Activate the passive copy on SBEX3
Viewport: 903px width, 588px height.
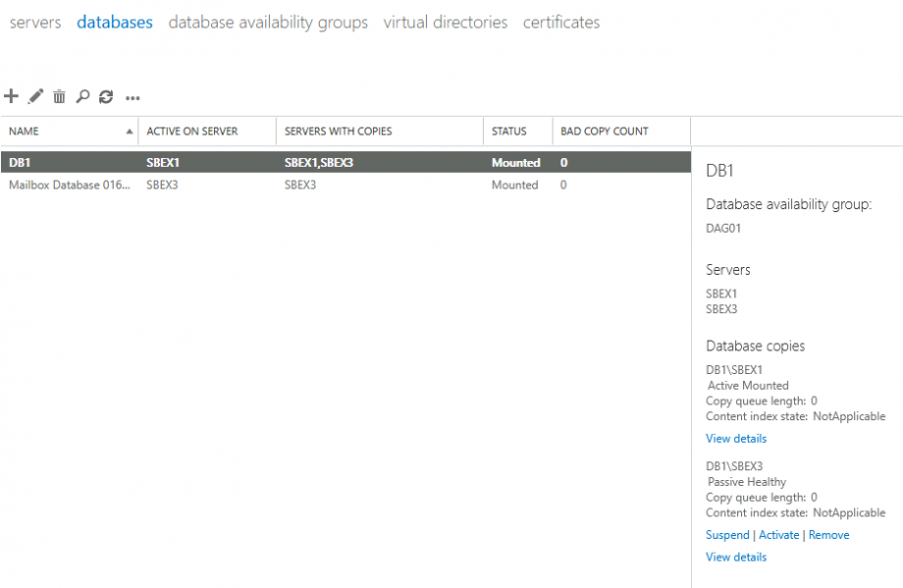tap(778, 534)
